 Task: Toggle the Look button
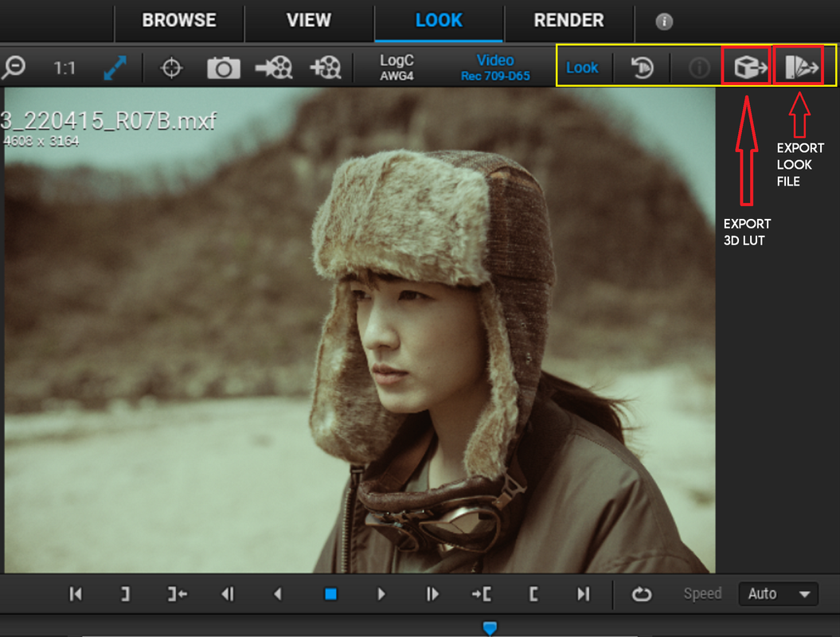pos(582,68)
